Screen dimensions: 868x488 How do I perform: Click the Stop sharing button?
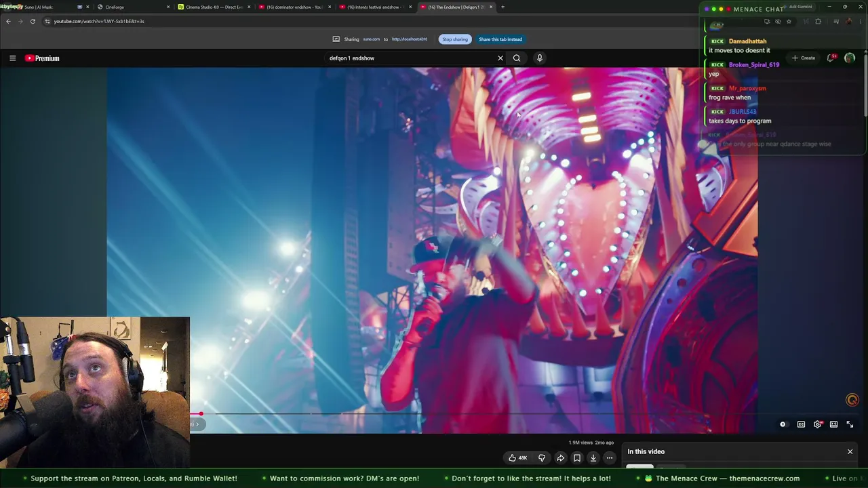pos(455,39)
